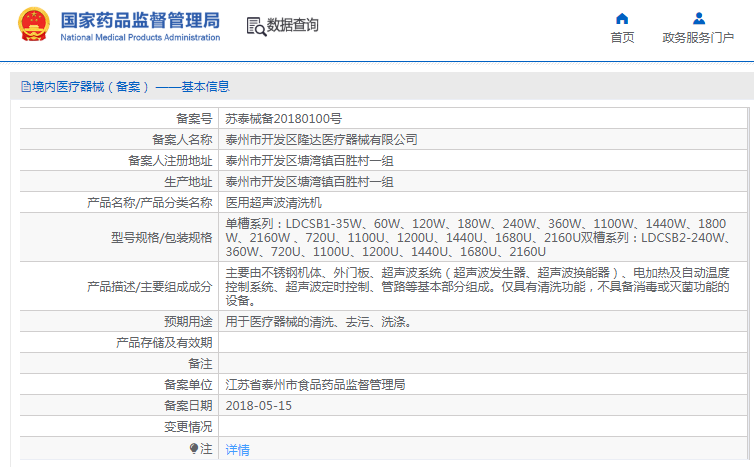Image resolution: width=754 pixels, height=467 pixels.
Task: Select date 2018-05-15
Action: (x=259, y=406)
